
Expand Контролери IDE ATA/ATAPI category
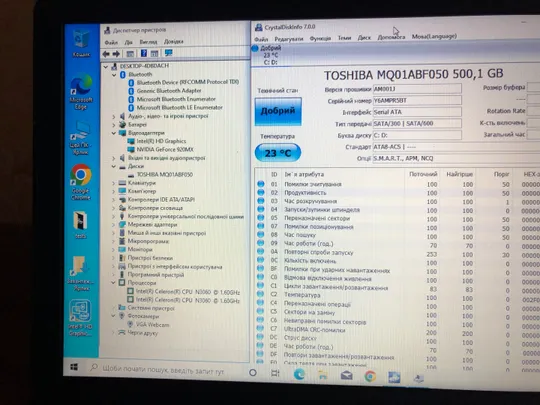(x=114, y=200)
